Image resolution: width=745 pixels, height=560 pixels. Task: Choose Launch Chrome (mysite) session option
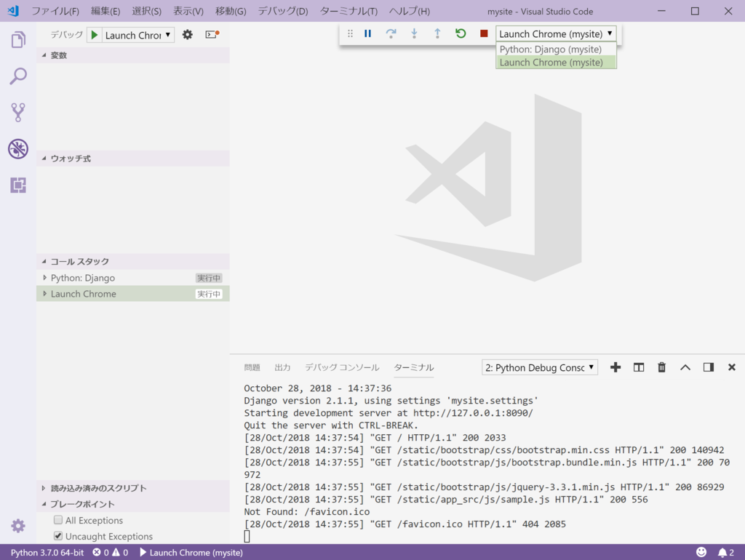[x=556, y=63]
